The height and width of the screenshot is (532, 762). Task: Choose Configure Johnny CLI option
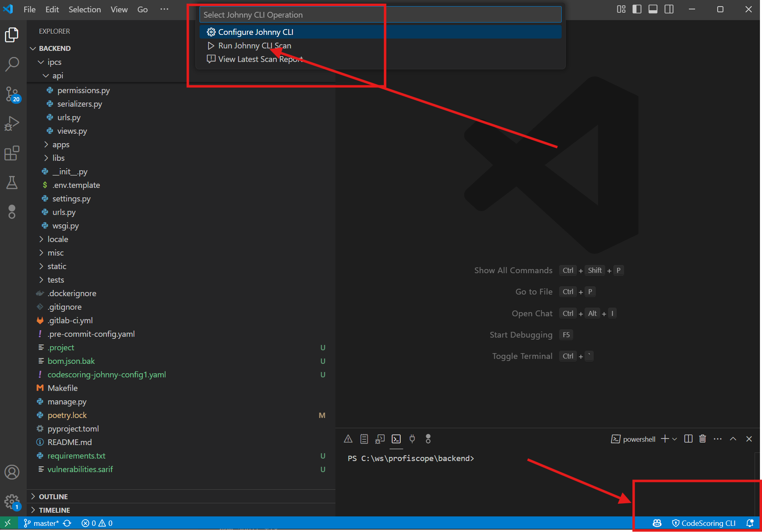click(380, 32)
